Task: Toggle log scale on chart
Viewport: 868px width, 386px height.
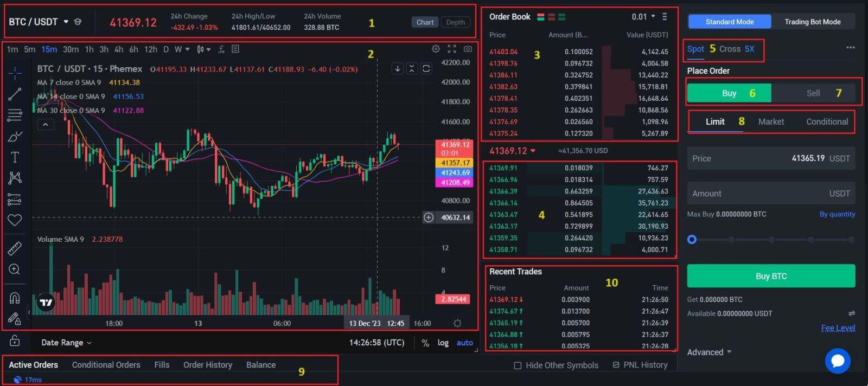Action: 443,343
